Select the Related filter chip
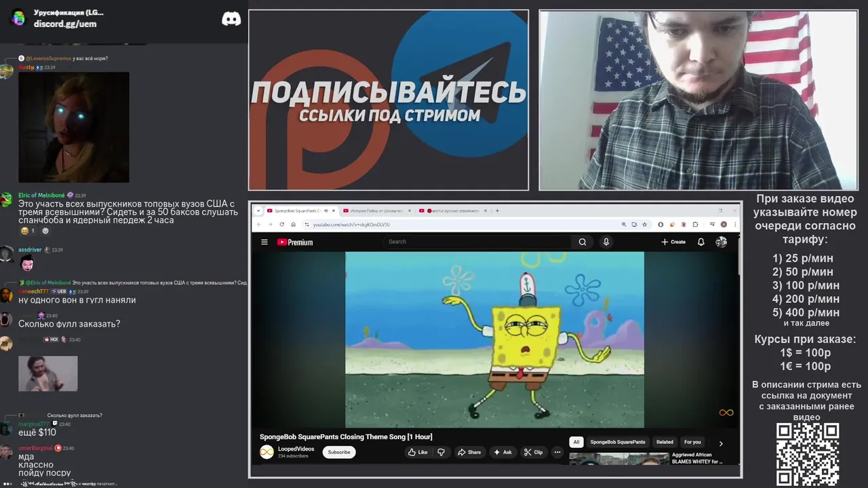868x488 pixels. pos(665,442)
